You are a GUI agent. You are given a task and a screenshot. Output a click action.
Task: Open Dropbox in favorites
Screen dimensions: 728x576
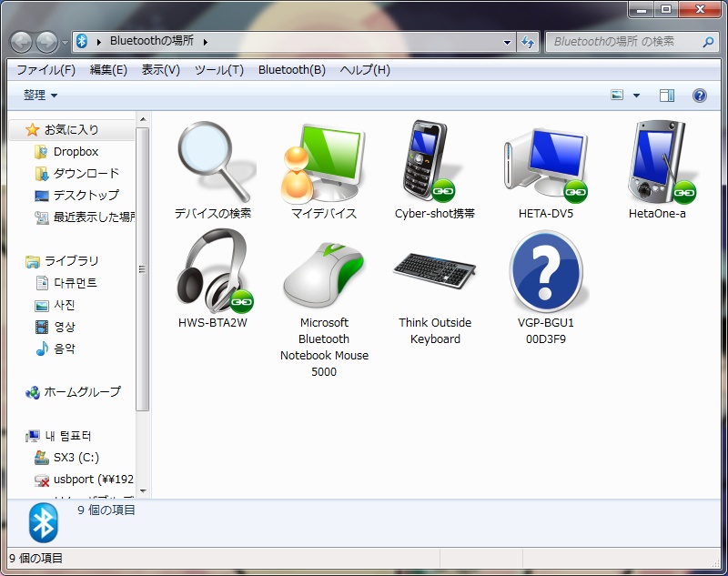pos(66,152)
